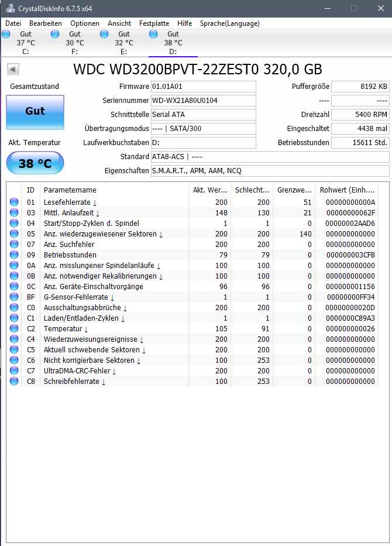Click the Standard field ATA8-ACS
392x546 pixels.
tap(270, 157)
